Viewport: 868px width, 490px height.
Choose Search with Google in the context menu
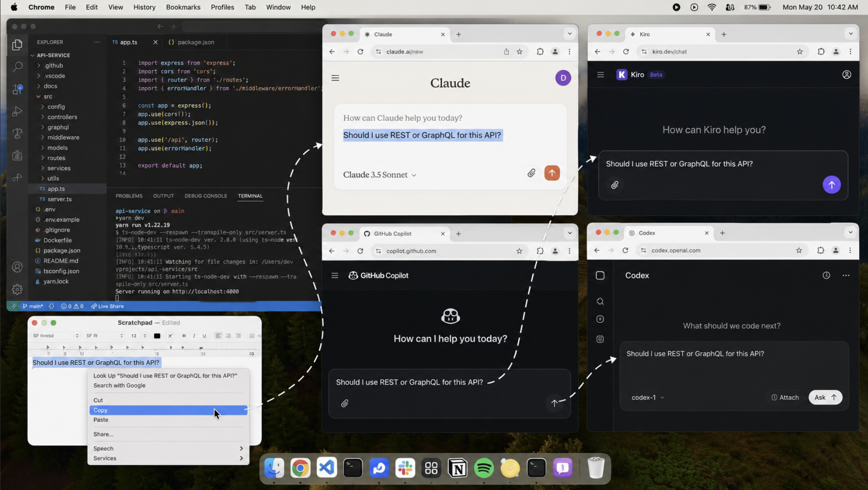tap(168, 385)
